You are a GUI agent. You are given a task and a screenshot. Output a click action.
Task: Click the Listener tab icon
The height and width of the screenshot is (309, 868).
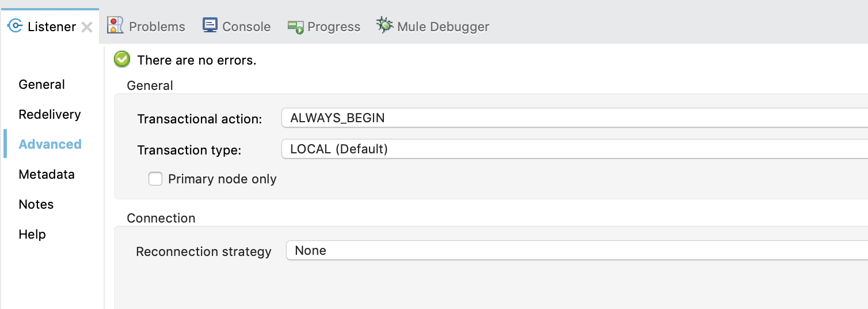pyautogui.click(x=15, y=27)
